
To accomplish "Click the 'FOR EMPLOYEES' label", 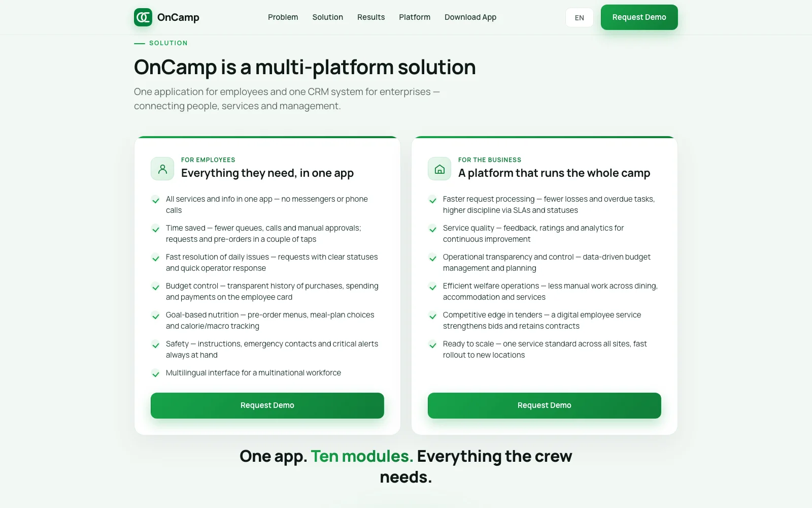I will point(208,160).
